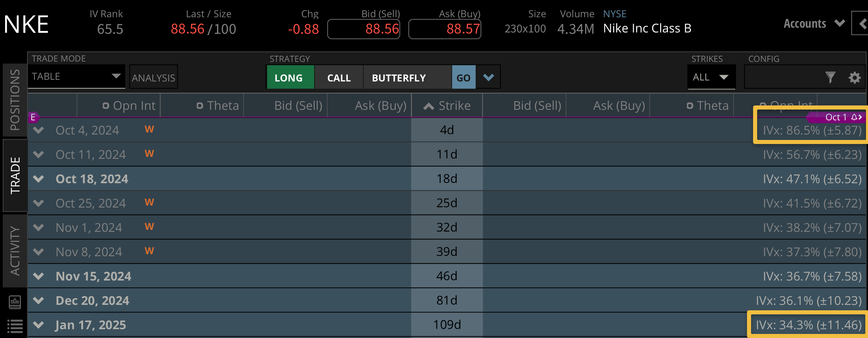
Task: Expand the Oct 18, 2024 expiration row
Action: coord(39,179)
